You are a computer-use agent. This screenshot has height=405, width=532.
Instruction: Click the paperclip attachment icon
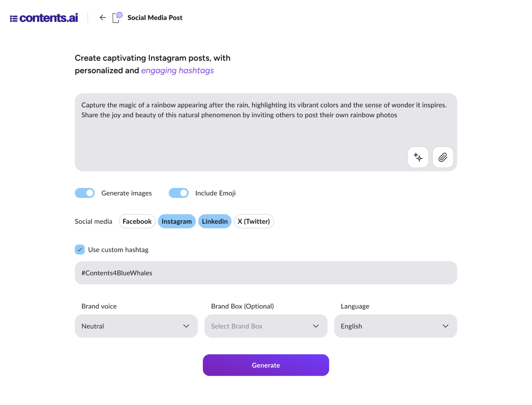[x=443, y=157]
